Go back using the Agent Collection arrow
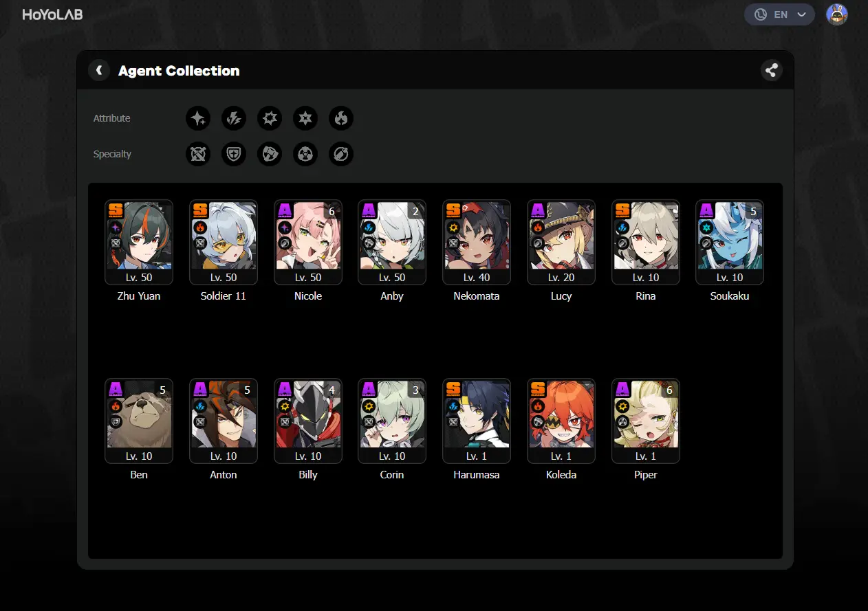Viewport: 868px width, 611px height. (x=99, y=70)
